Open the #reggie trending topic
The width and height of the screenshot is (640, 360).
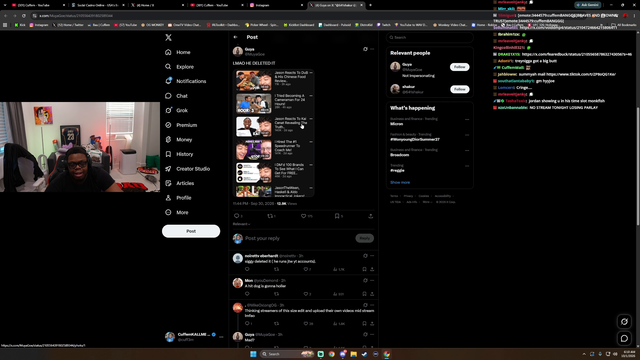(397, 170)
